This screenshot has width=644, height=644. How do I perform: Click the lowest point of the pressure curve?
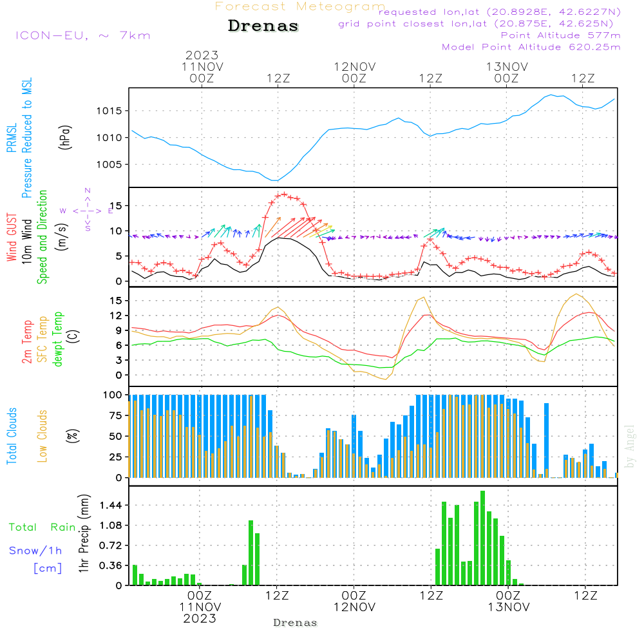(275, 180)
